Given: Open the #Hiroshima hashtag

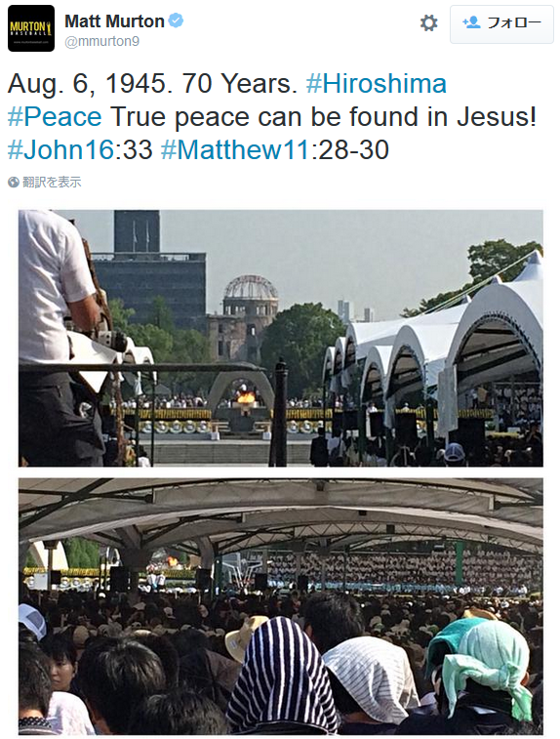Looking at the screenshot, I should point(376,83).
